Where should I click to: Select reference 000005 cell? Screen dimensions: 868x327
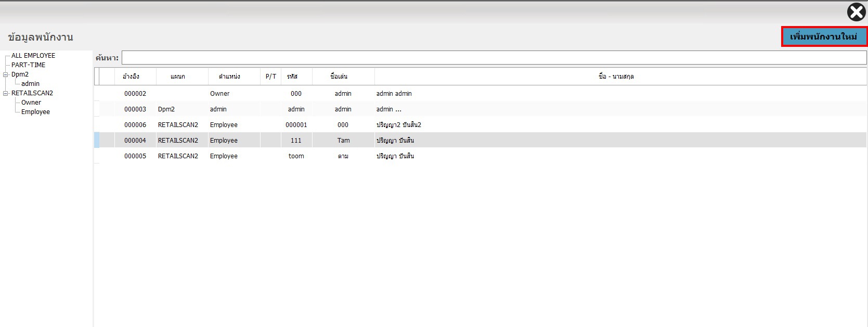[x=135, y=156]
